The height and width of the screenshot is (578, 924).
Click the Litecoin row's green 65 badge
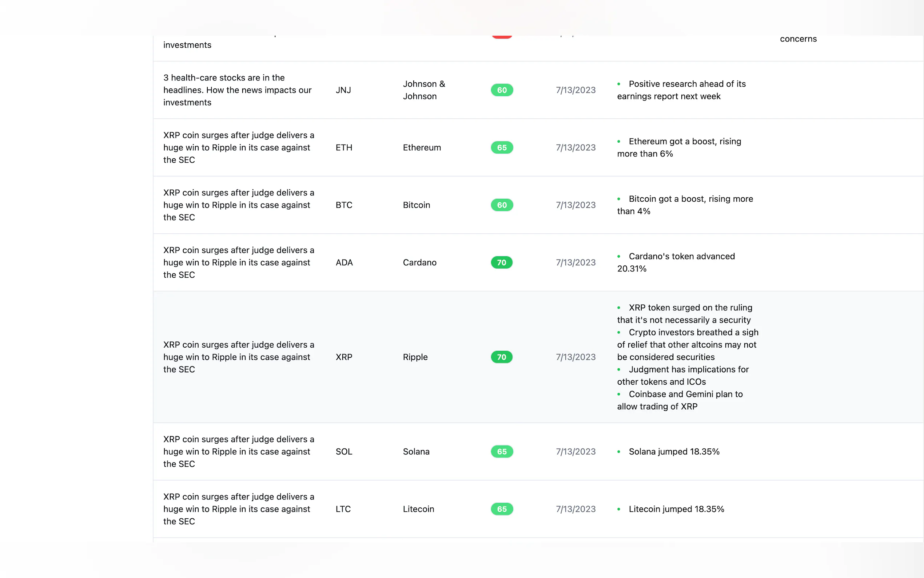(x=502, y=509)
